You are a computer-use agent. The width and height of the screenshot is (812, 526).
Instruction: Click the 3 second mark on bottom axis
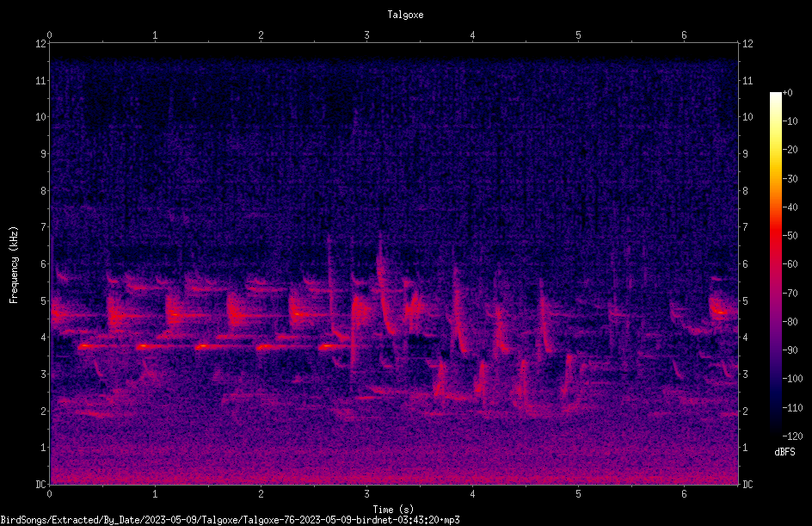tap(366, 494)
